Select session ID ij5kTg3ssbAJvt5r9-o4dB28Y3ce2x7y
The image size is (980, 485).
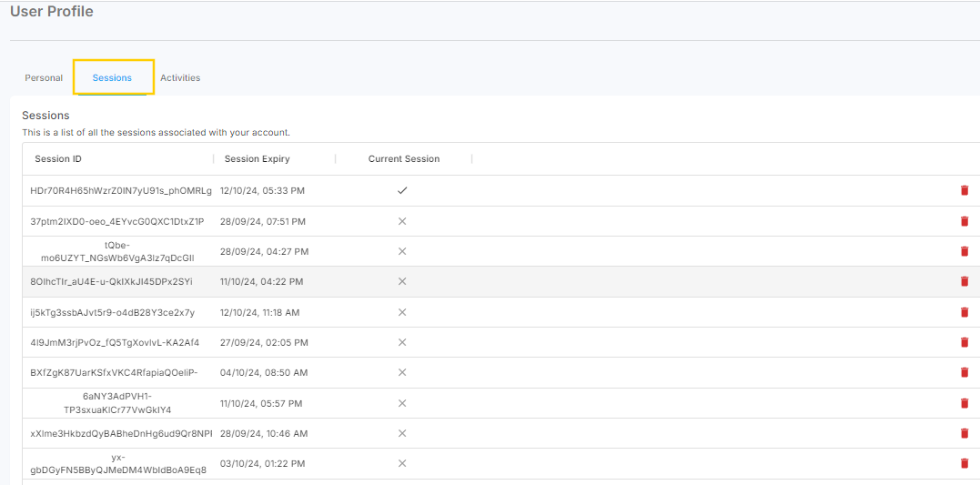click(112, 312)
